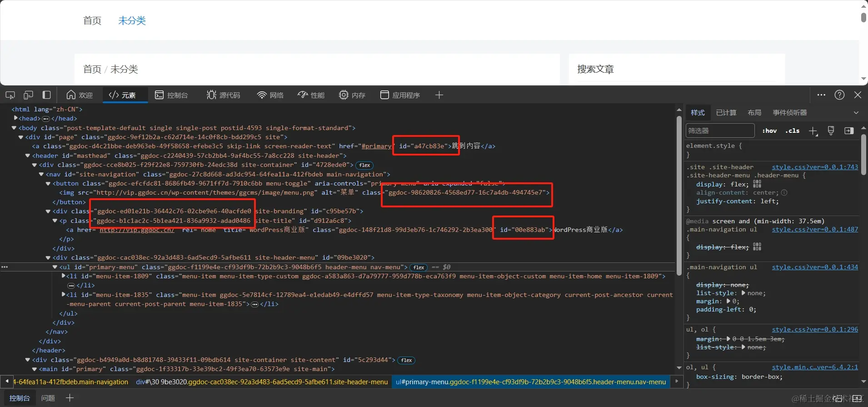Click the plus icon in bottom drawer
This screenshot has height=407, width=868.
click(x=70, y=398)
